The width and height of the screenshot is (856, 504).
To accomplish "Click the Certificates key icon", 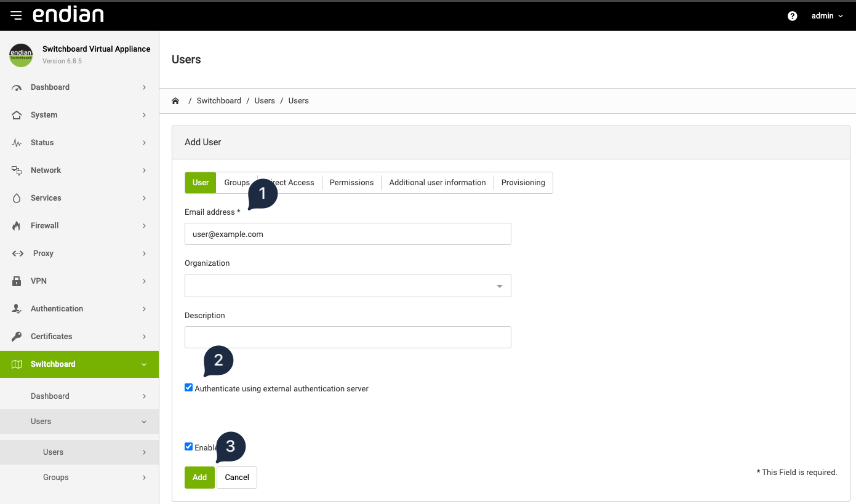I will [x=17, y=337].
